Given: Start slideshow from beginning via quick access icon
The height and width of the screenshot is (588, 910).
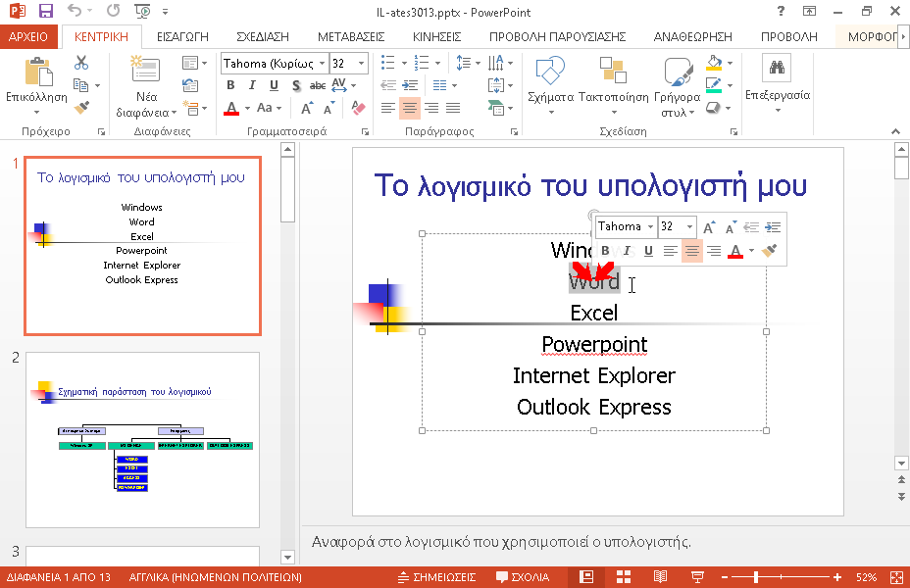Looking at the screenshot, I should click(x=142, y=11).
